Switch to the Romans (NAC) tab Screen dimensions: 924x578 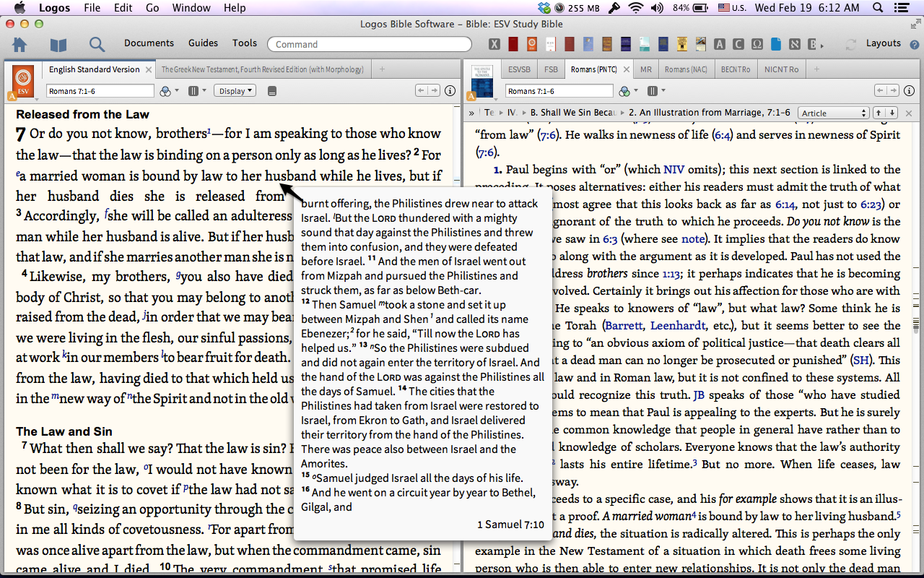point(686,70)
